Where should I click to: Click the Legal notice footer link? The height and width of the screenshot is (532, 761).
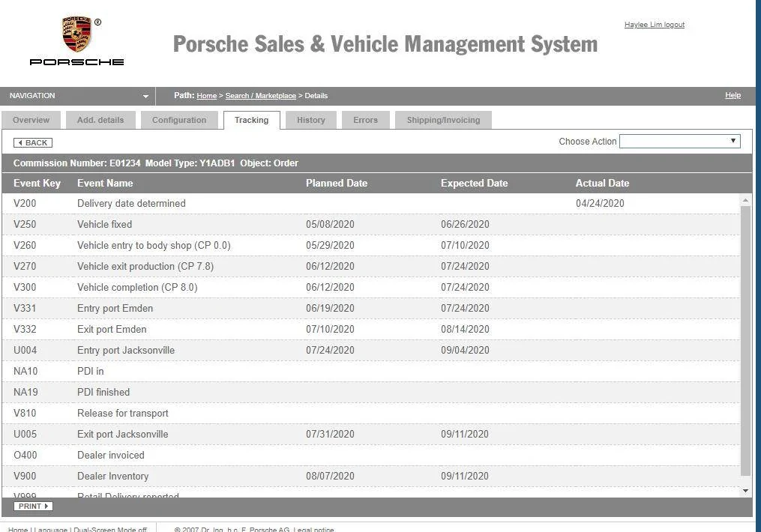click(313, 529)
